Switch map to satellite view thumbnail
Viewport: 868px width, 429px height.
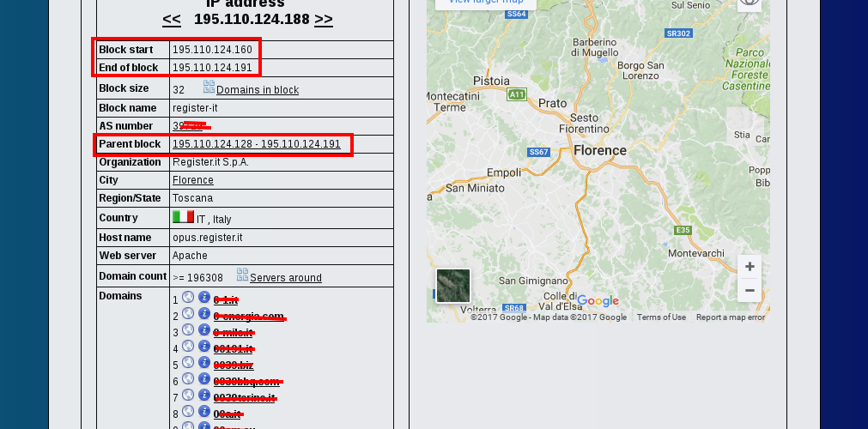453,286
